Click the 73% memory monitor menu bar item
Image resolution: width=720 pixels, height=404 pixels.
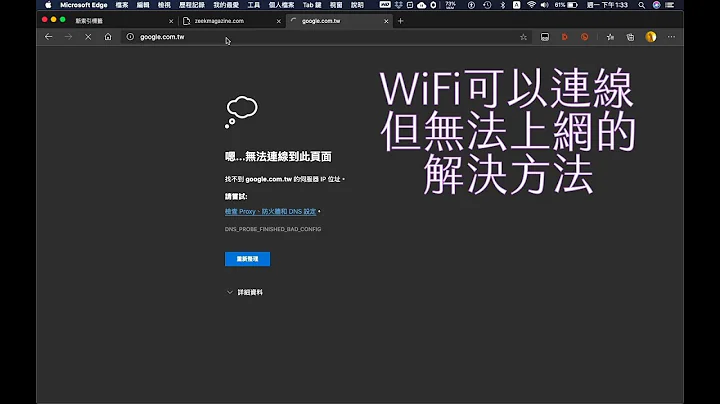point(451,5)
